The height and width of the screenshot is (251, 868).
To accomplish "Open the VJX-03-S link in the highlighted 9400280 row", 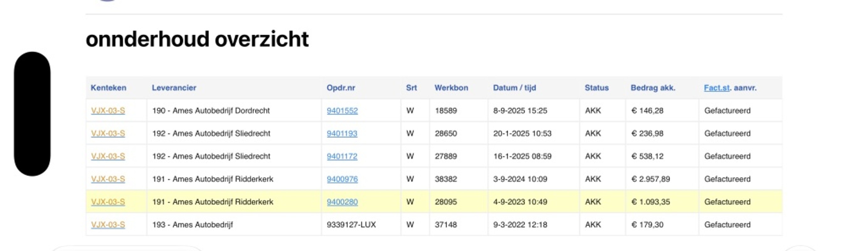I will [108, 202].
